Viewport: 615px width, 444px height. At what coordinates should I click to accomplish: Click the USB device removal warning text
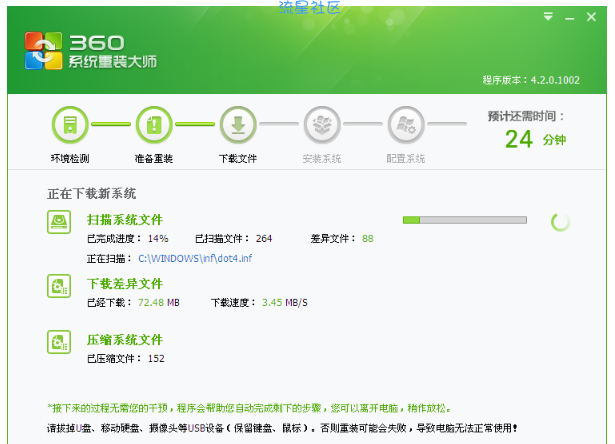pyautogui.click(x=282, y=428)
